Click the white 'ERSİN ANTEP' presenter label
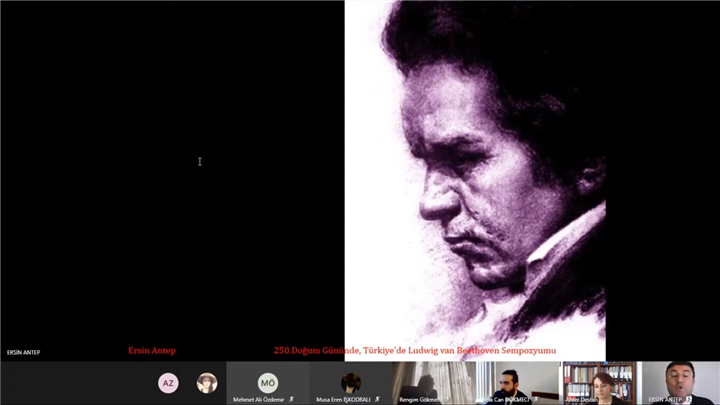Image resolution: width=720 pixels, height=405 pixels. coord(23,352)
